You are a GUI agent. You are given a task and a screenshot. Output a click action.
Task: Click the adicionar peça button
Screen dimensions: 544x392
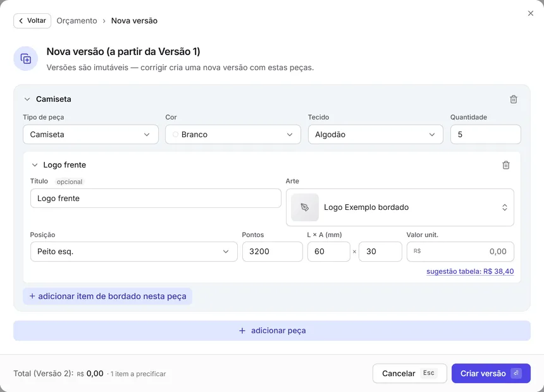click(x=271, y=331)
